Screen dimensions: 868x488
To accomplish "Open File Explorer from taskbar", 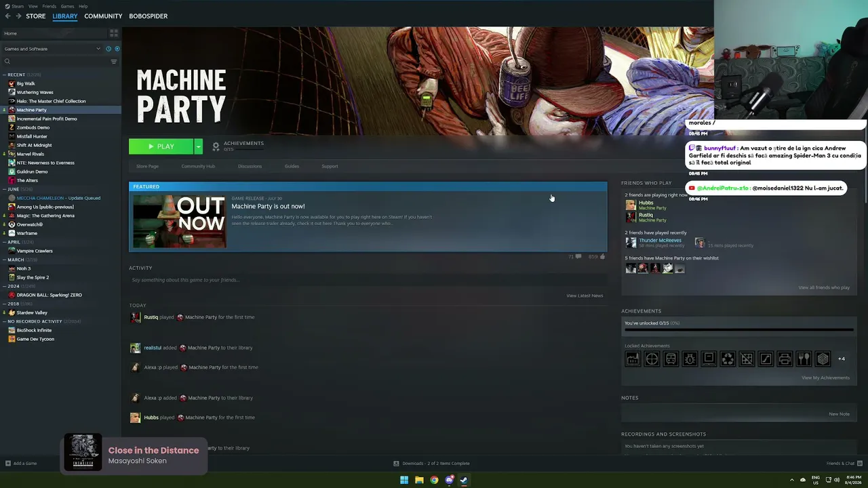I will pos(419,480).
